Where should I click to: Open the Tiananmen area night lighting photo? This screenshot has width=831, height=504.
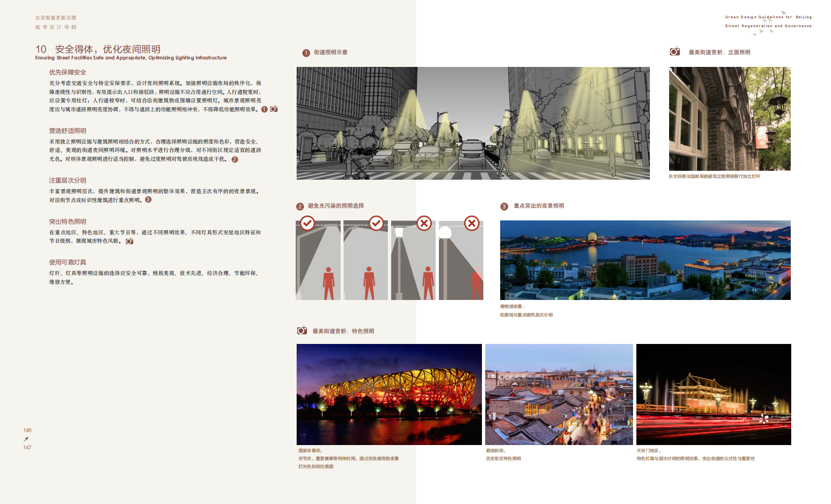pyautogui.click(x=713, y=394)
